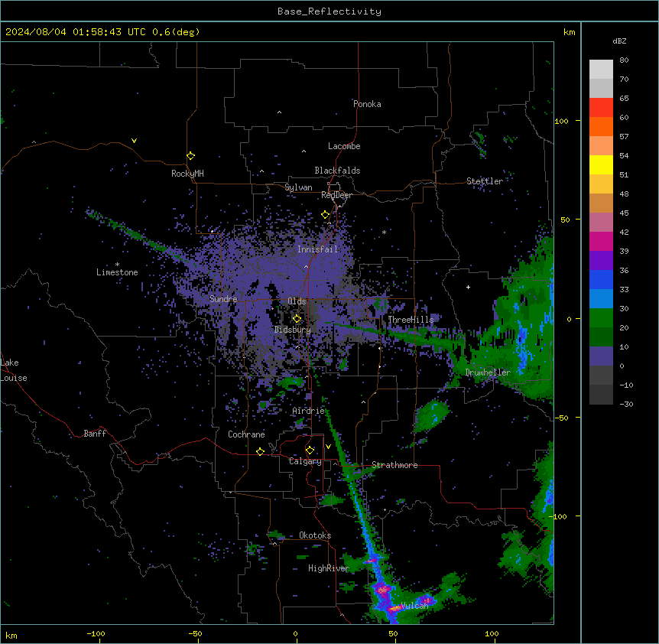Click the Okotoks city label

(x=315, y=535)
